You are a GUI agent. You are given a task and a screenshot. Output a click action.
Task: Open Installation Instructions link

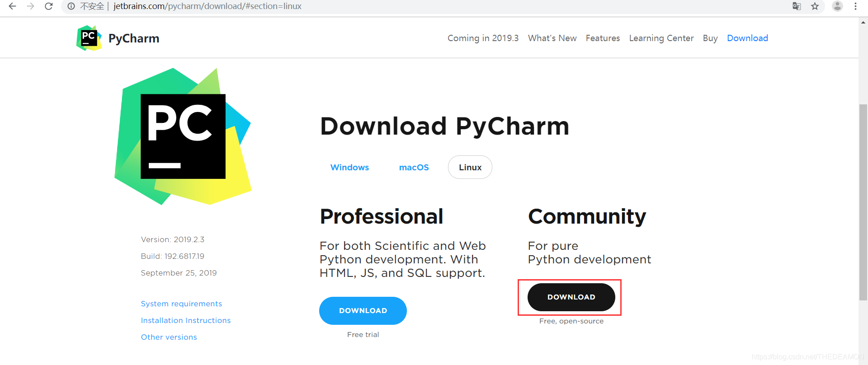pyautogui.click(x=186, y=320)
